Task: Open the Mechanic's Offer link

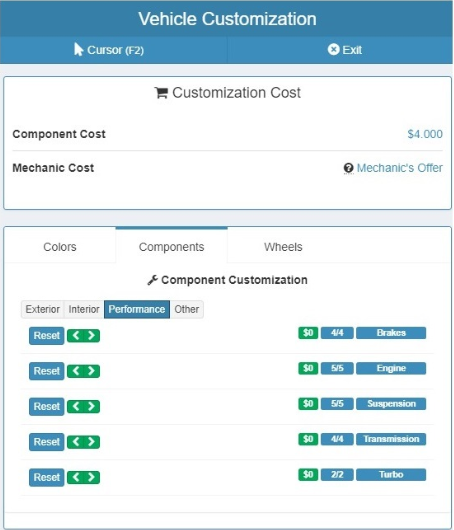Action: pyautogui.click(x=400, y=168)
